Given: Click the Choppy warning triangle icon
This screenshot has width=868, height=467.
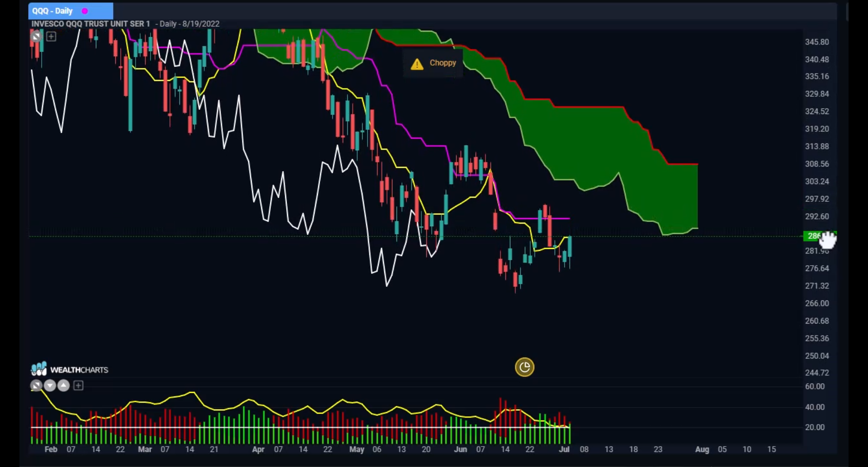Looking at the screenshot, I should pyautogui.click(x=417, y=64).
